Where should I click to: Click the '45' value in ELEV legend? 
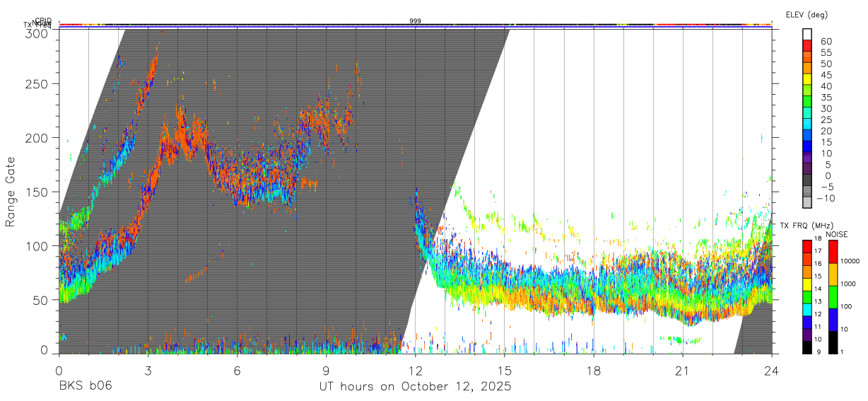826,75
